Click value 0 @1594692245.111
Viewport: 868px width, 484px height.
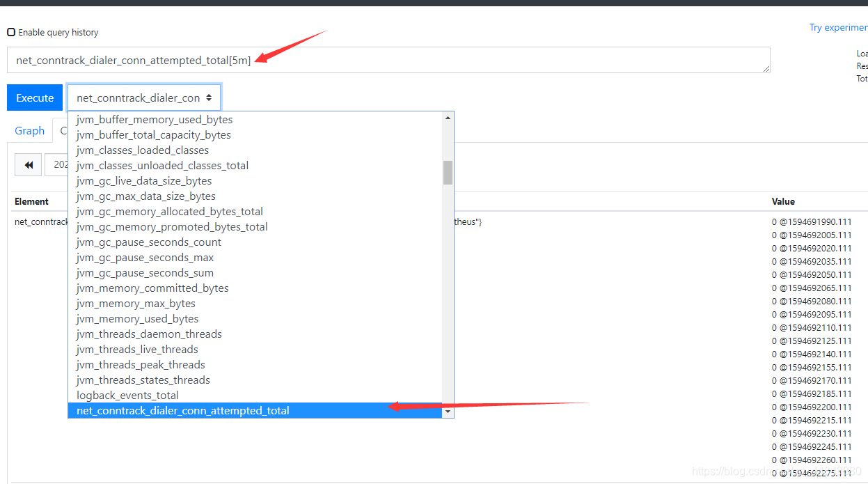point(812,446)
